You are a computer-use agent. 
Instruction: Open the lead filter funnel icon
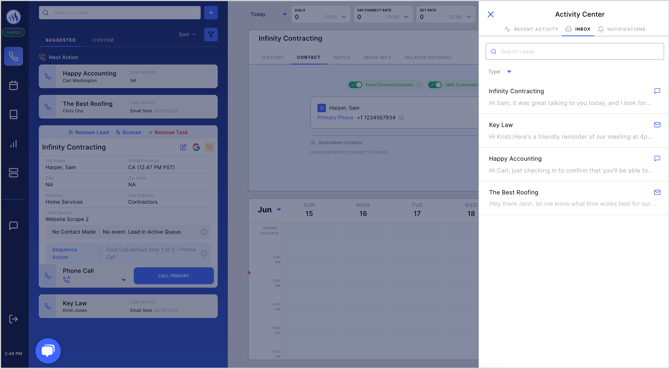point(211,35)
